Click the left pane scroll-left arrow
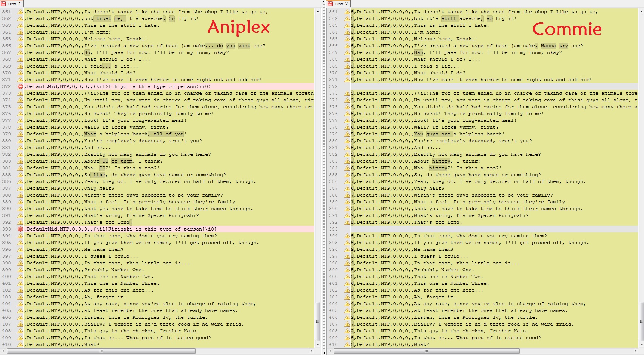 pyautogui.click(x=3, y=351)
